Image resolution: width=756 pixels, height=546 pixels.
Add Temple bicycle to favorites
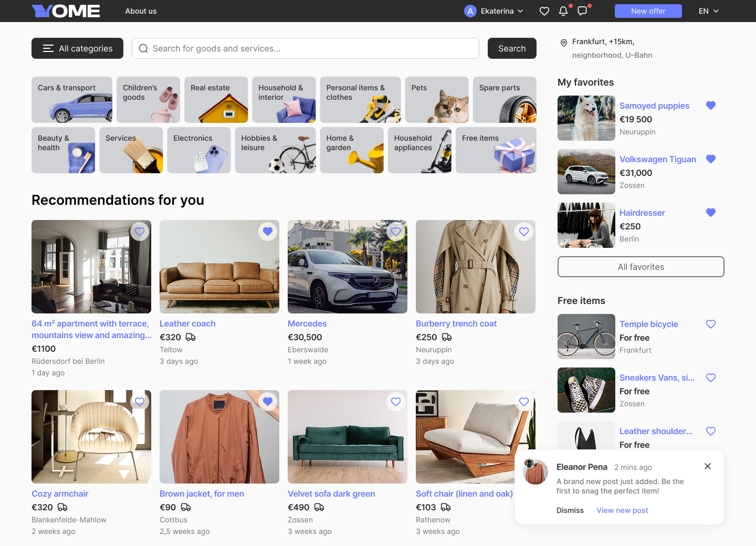[711, 324]
